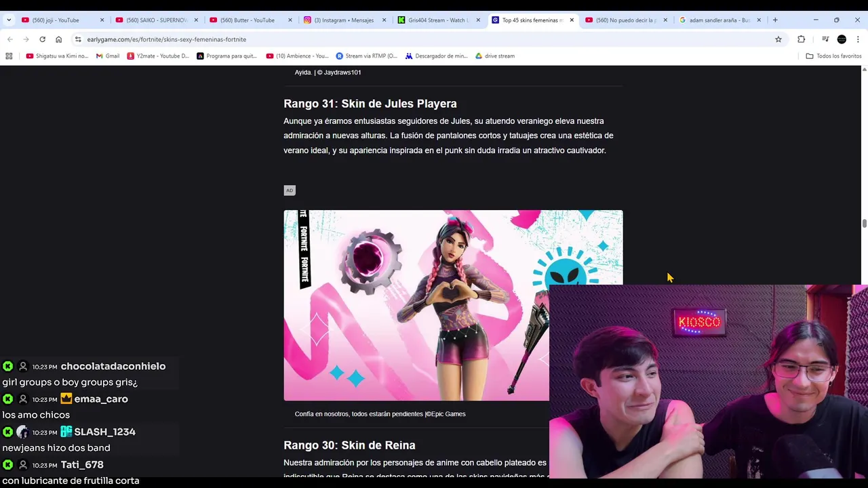Close the 'Top 45 skins femeninas' tab
The image size is (868, 488).
click(572, 20)
